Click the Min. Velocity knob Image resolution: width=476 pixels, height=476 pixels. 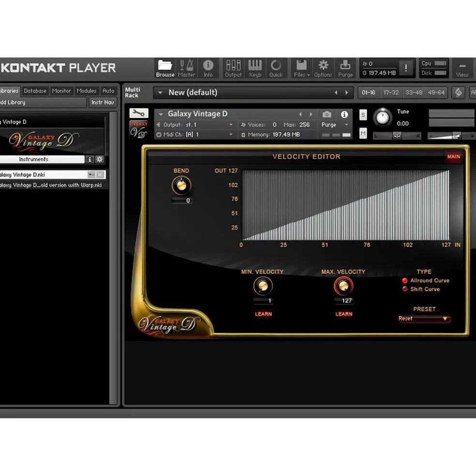263,286
